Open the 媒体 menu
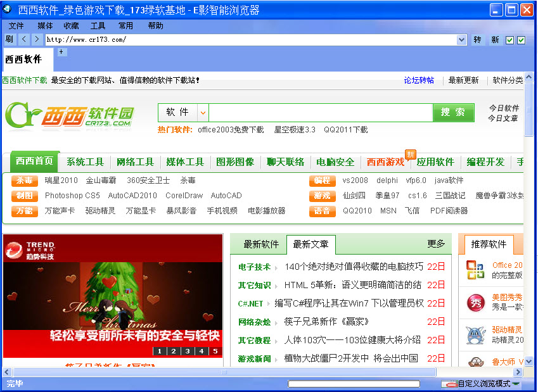538x392 pixels. tap(45, 26)
